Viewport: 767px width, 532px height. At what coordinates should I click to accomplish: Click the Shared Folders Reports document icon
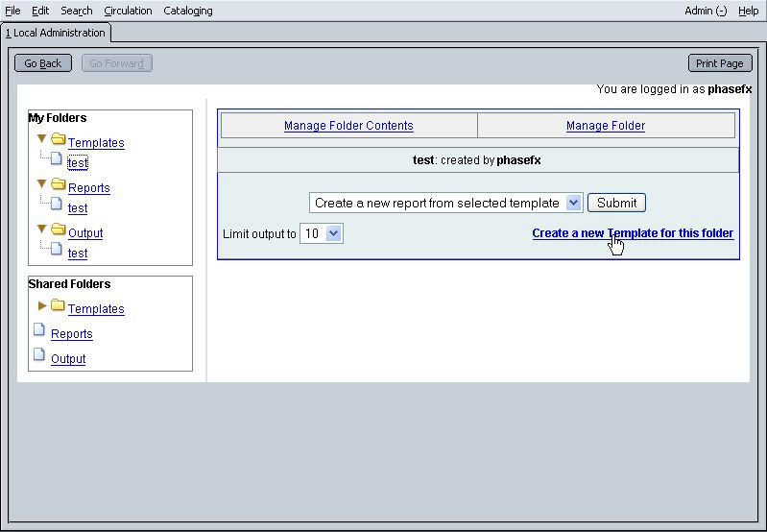[39, 330]
